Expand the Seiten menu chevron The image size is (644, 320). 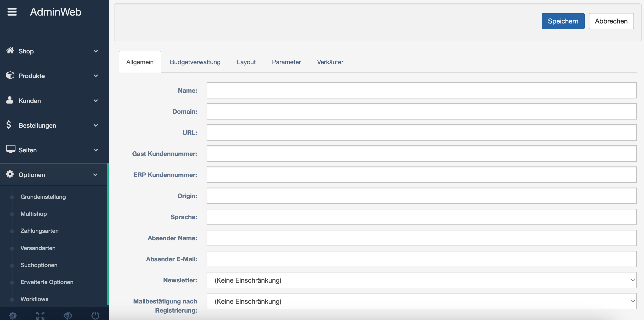(96, 150)
